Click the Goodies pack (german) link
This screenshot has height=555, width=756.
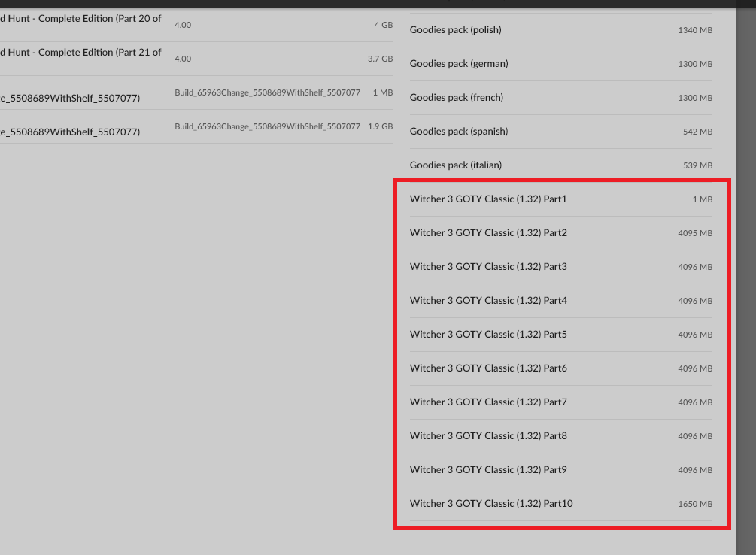pyautogui.click(x=459, y=64)
